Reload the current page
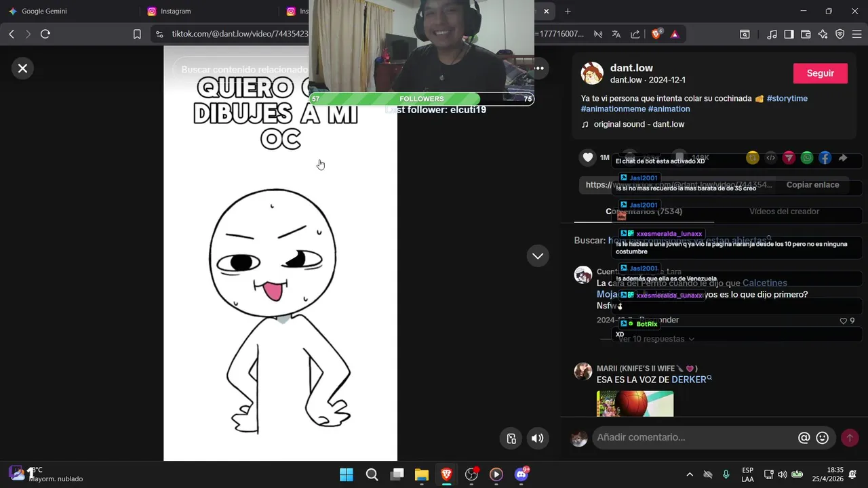Image resolution: width=868 pixels, height=488 pixels. [x=45, y=34]
